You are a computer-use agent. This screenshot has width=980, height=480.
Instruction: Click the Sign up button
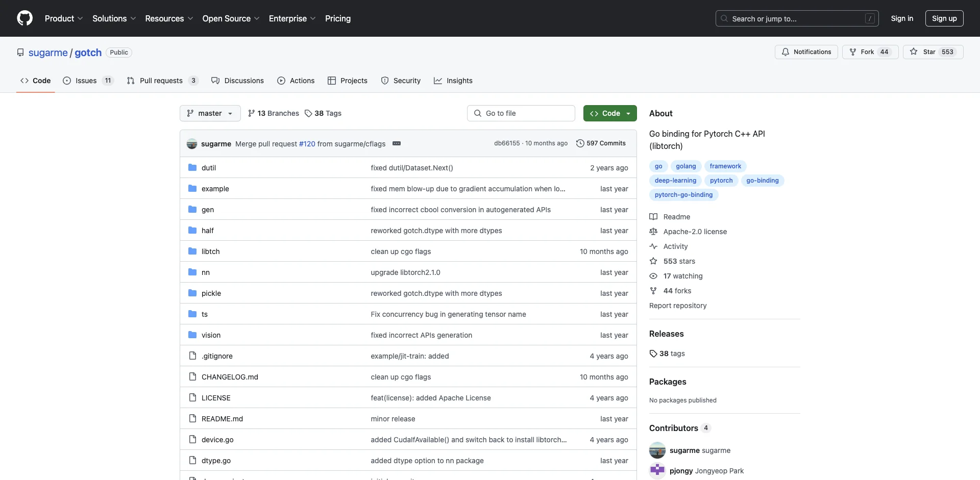[x=944, y=18]
